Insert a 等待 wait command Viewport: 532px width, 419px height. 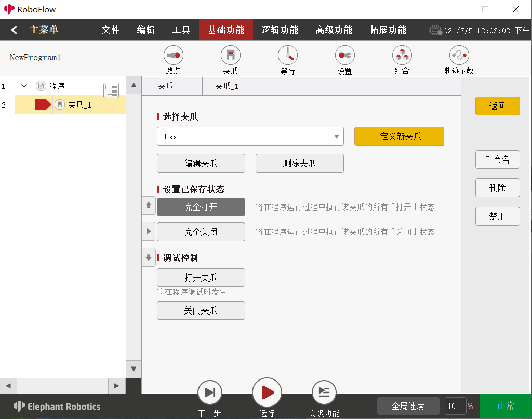pyautogui.click(x=288, y=60)
